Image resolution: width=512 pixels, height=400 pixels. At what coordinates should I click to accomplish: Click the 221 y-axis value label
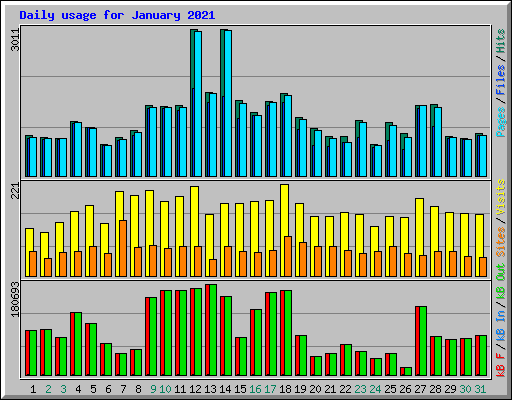(15, 191)
